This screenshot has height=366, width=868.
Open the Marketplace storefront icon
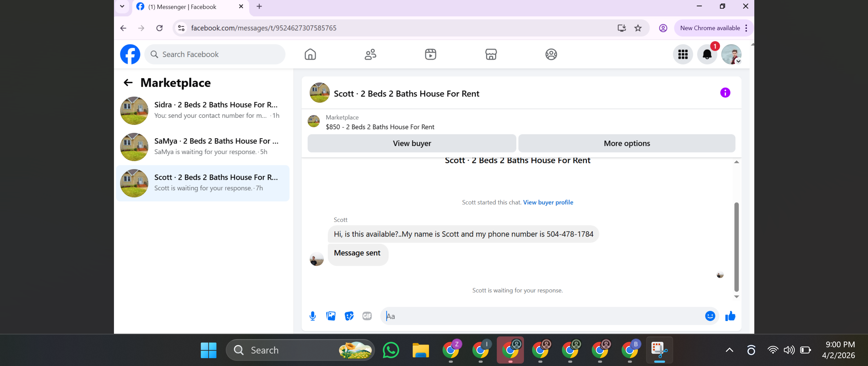click(x=491, y=54)
